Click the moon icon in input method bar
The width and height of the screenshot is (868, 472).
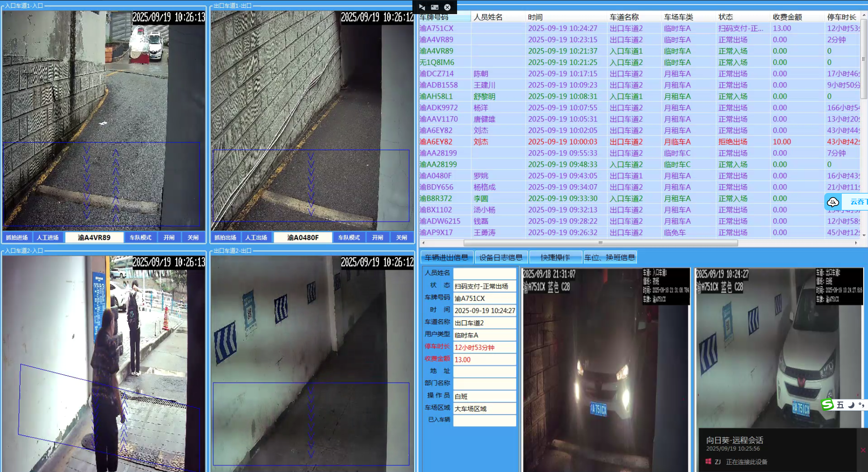click(x=851, y=405)
